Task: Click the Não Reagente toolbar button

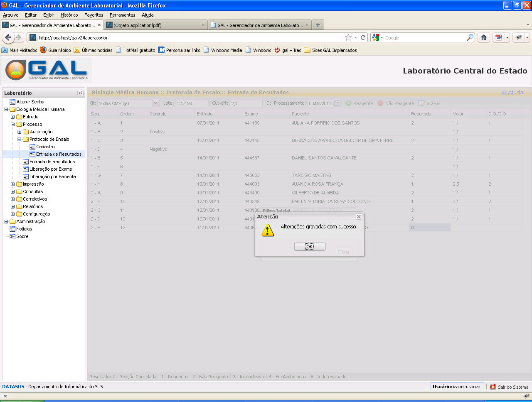Action: pyautogui.click(x=396, y=103)
